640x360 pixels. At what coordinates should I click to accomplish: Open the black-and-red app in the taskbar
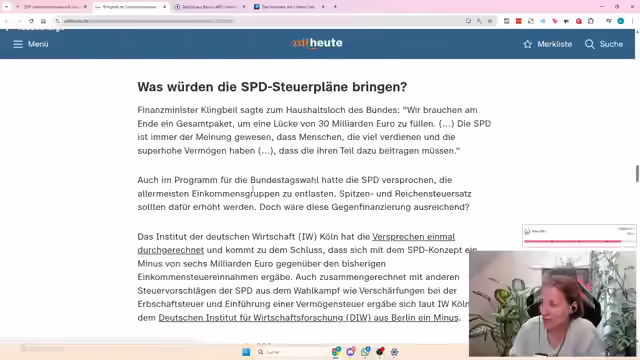[x=380, y=351]
